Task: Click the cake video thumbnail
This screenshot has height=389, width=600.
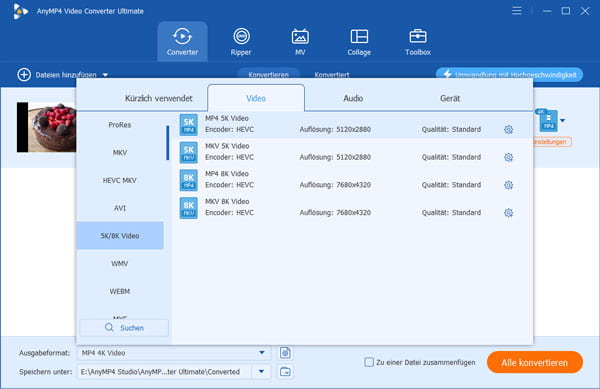Action: pos(46,127)
